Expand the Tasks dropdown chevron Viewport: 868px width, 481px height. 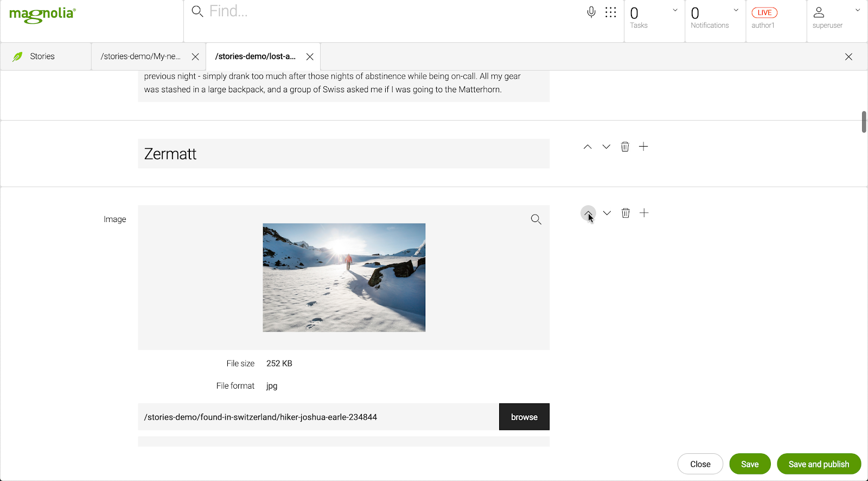[674, 10]
